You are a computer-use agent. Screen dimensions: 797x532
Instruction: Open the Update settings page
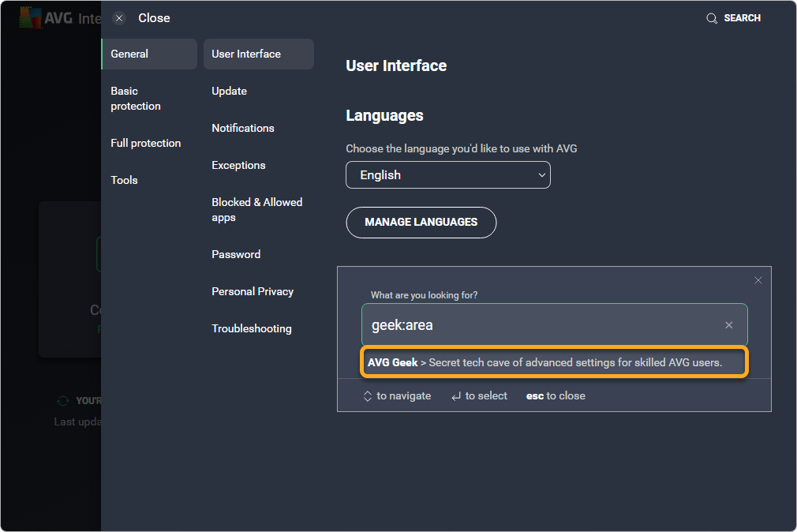[x=230, y=91]
